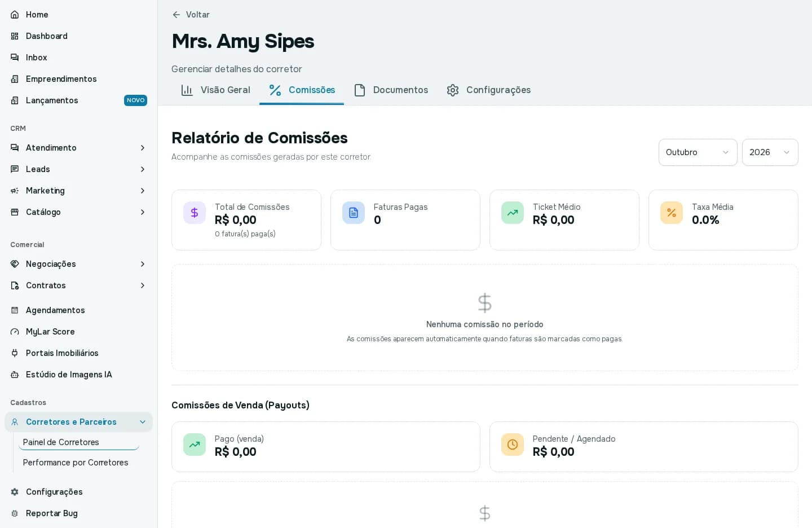Click the Lançamentos sidebar icon
The width and height of the screenshot is (812, 528).
(15, 100)
